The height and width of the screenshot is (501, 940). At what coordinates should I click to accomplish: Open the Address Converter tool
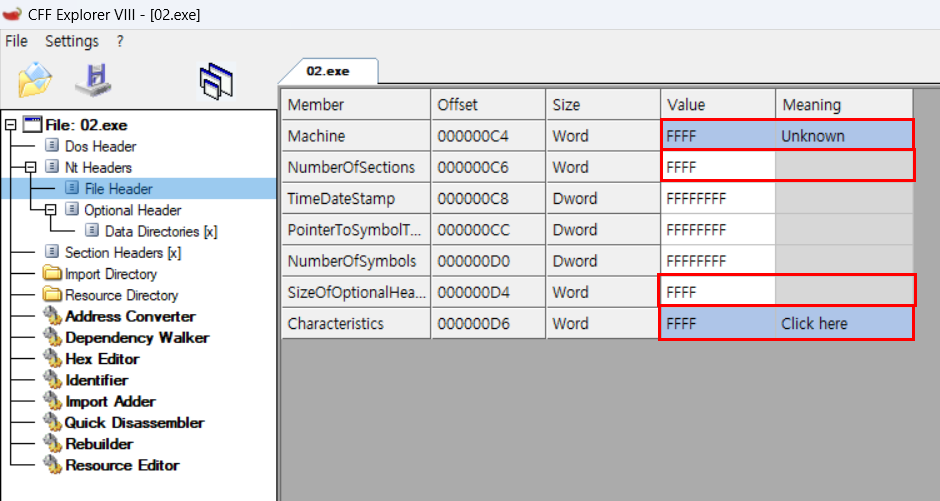[x=130, y=316]
